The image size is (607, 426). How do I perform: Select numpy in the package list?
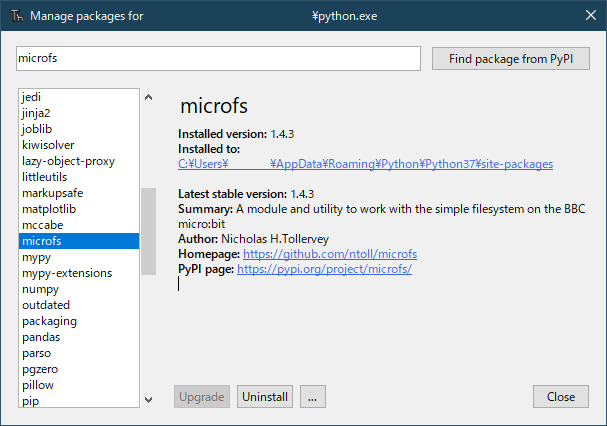pos(79,289)
